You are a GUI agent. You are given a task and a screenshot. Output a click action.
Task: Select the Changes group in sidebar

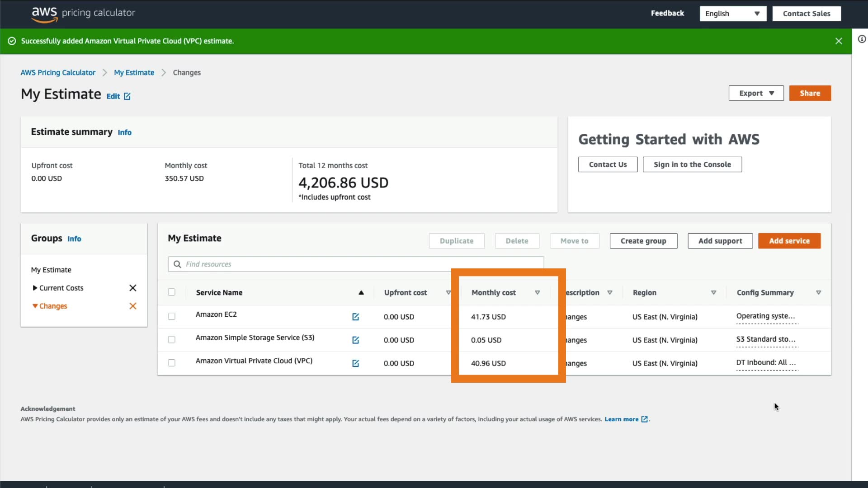(53, 306)
